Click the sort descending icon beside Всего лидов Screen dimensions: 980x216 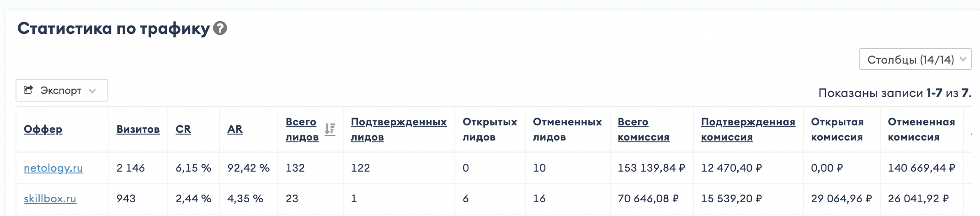click(330, 129)
